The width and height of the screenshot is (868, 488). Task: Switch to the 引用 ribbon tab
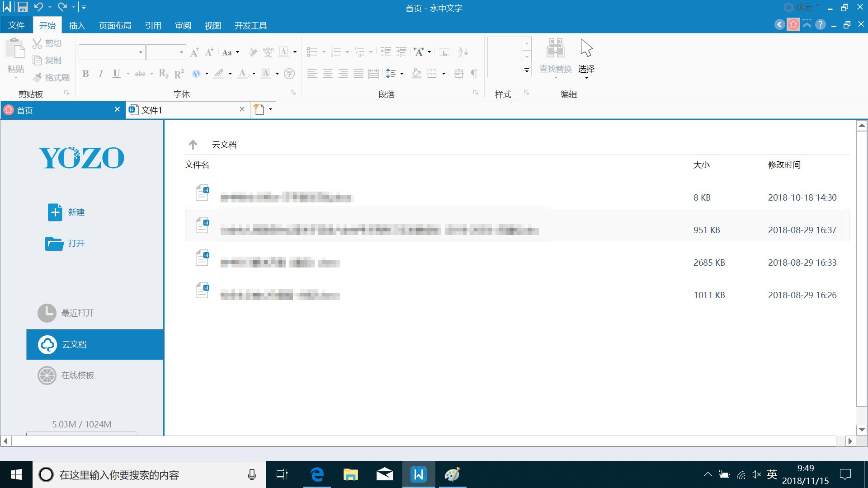tap(153, 25)
